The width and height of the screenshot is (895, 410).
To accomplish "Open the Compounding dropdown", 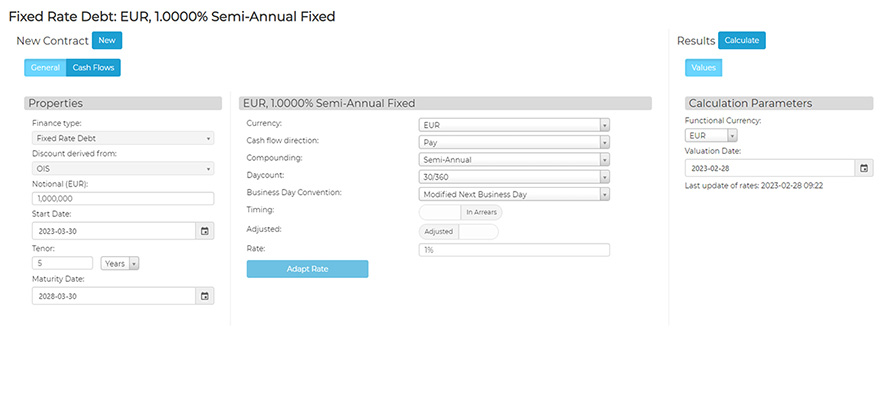I will click(x=514, y=159).
